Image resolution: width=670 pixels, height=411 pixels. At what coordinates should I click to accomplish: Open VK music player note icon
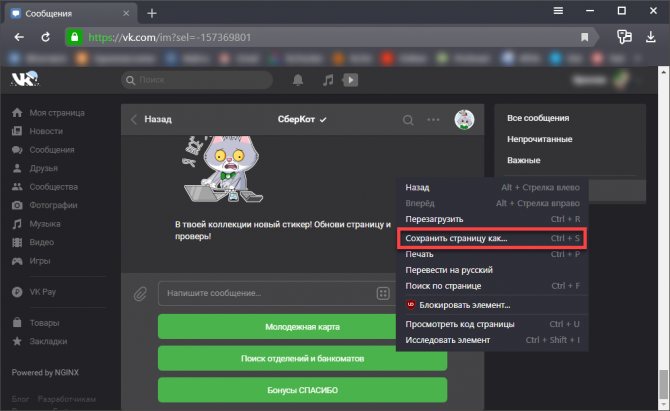(x=328, y=80)
